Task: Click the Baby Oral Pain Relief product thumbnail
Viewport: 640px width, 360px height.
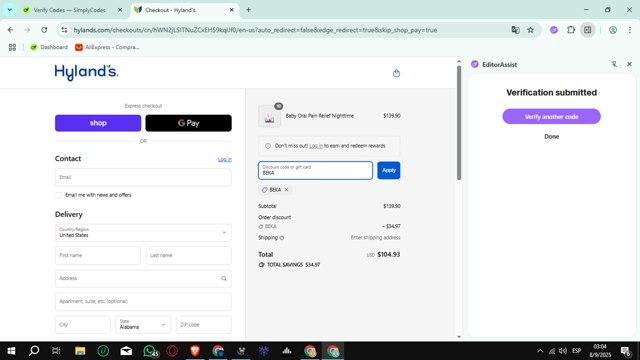Action: (x=269, y=116)
